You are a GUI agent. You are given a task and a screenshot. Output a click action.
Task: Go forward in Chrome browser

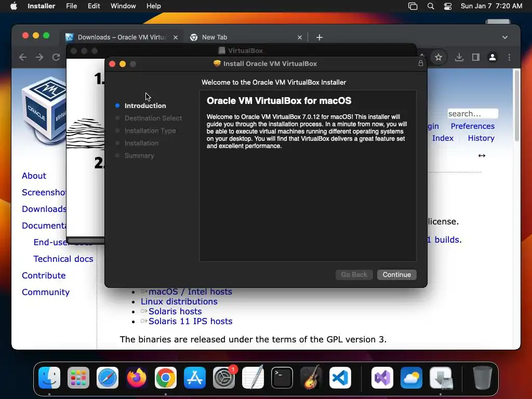(39, 57)
